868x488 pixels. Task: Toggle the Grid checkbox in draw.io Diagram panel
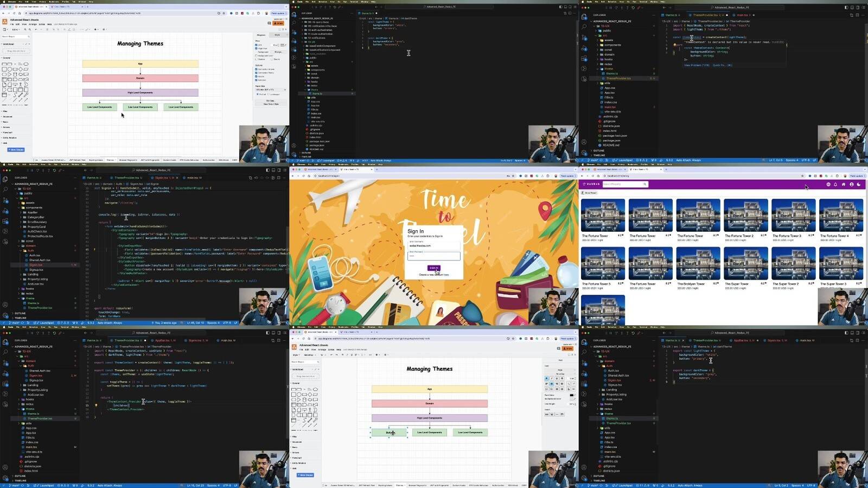[x=256, y=45]
